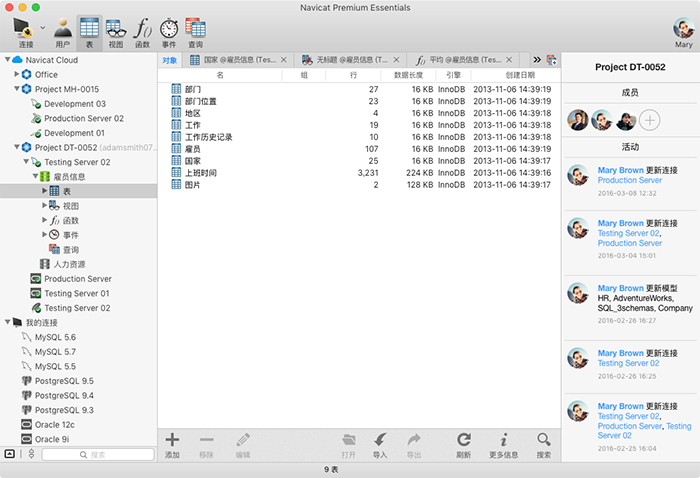Sort by 名 column header

220,75
